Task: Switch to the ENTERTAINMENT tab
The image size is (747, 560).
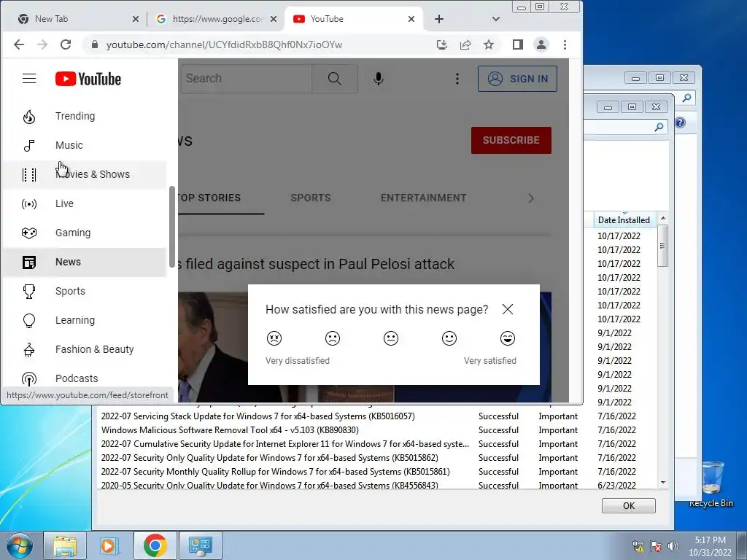Action: [x=424, y=198]
